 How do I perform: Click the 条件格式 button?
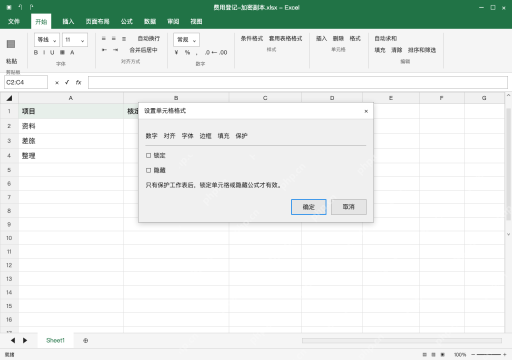(252, 39)
